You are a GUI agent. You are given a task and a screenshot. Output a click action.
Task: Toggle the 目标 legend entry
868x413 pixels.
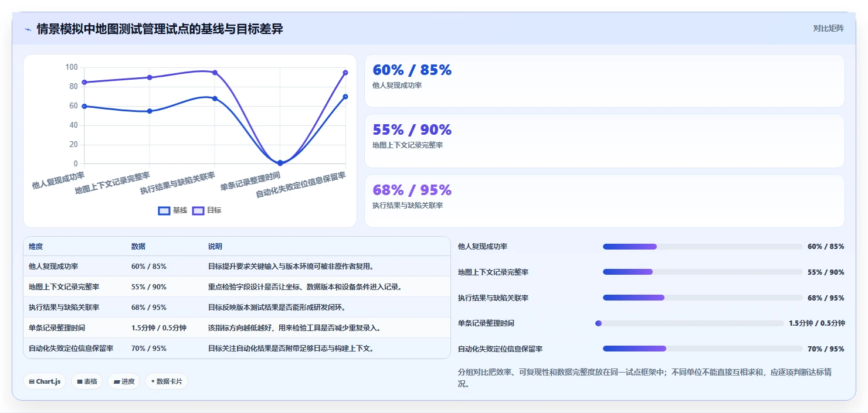[207, 210]
